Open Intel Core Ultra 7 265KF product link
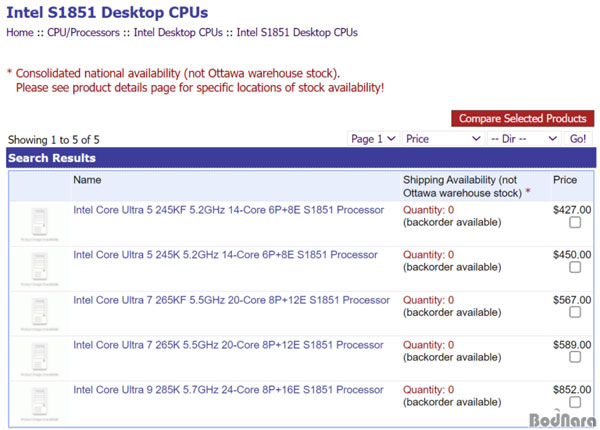The height and width of the screenshot is (430, 600). coord(231,300)
